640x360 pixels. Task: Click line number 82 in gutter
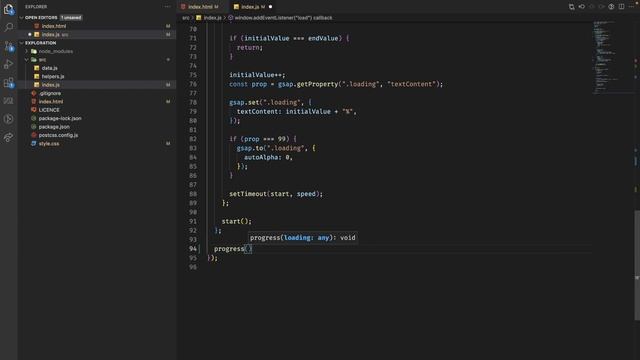click(x=193, y=139)
